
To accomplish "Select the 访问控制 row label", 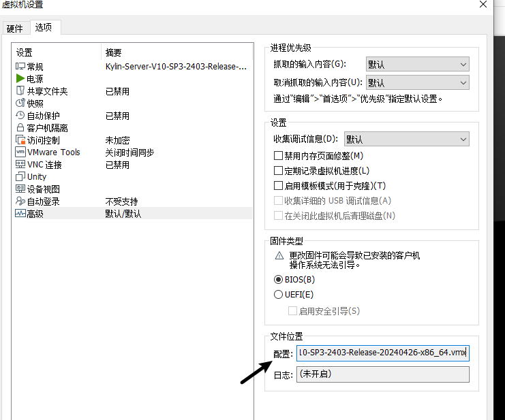I will [44, 140].
